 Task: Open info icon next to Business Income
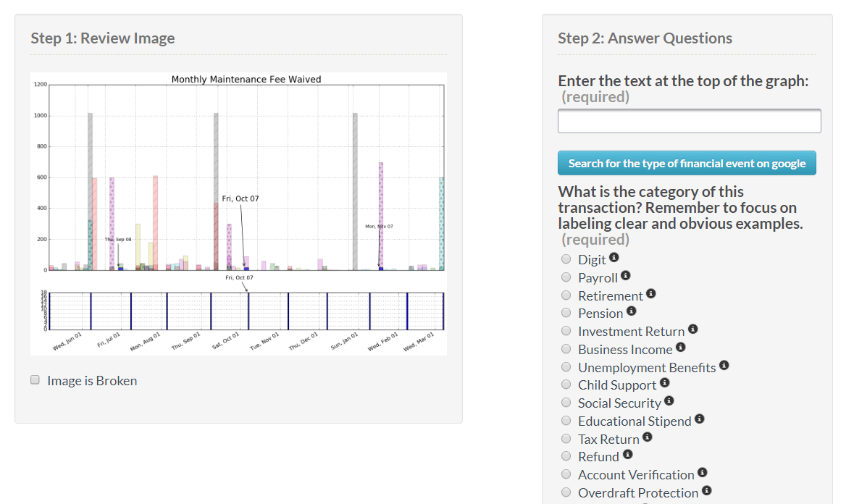[x=680, y=348]
